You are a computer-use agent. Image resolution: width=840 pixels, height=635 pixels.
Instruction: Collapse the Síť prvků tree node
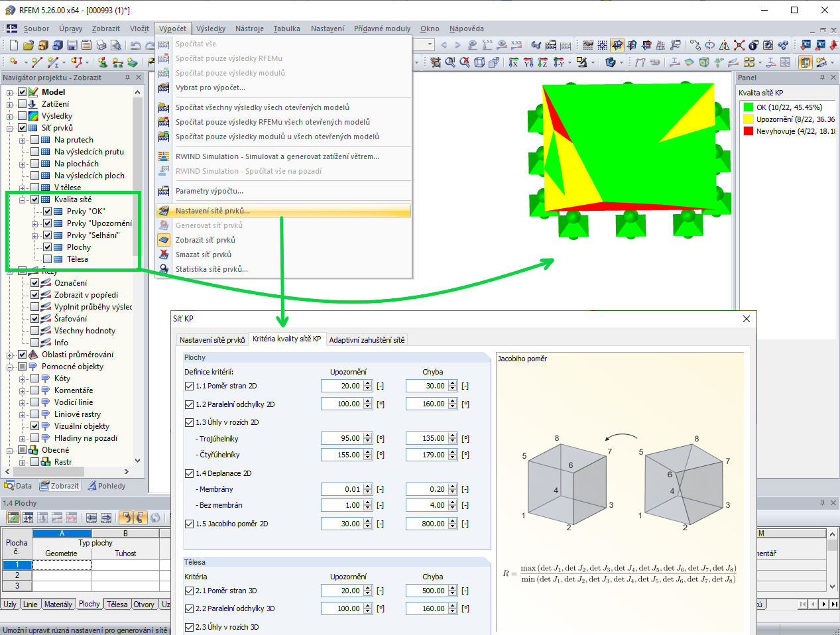tap(10, 128)
